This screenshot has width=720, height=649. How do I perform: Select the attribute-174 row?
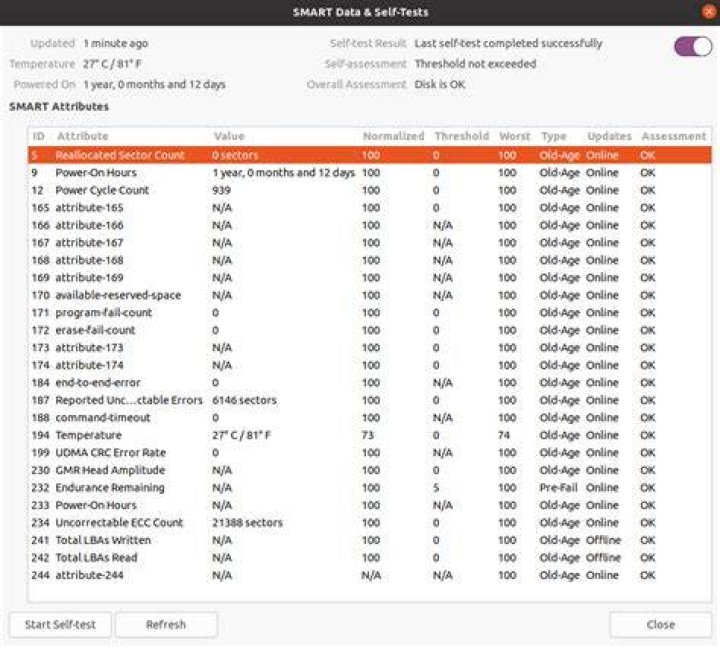[x=370, y=365]
